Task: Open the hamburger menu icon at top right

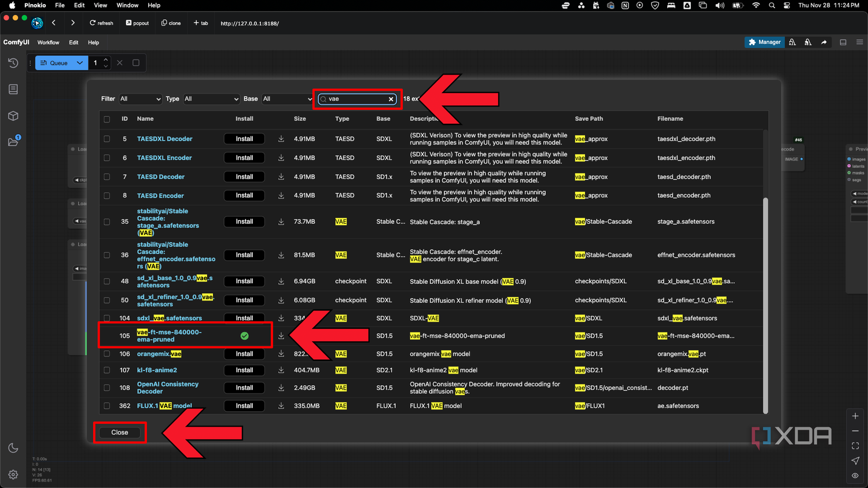Action: (x=860, y=42)
